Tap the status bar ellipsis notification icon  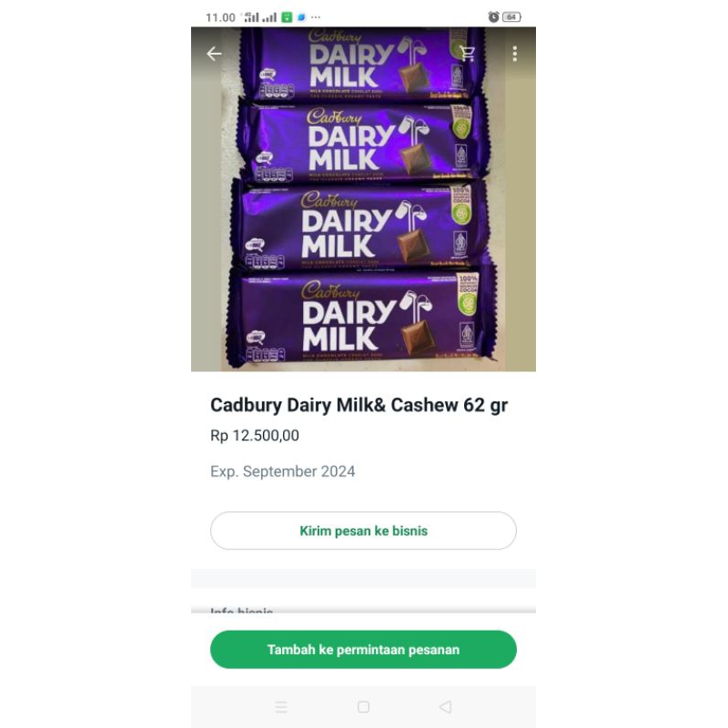pos(316,17)
